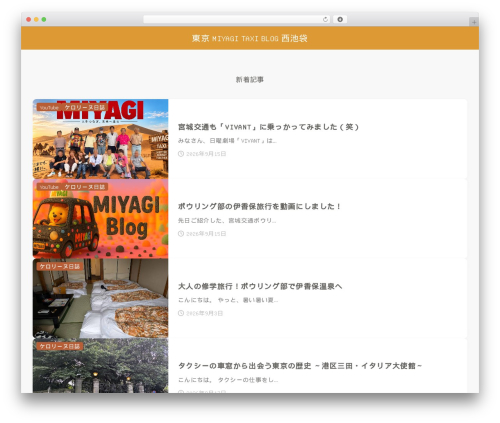Click the date under 大人の修学旅行 article
This screenshot has height=423, width=500.
click(204, 314)
